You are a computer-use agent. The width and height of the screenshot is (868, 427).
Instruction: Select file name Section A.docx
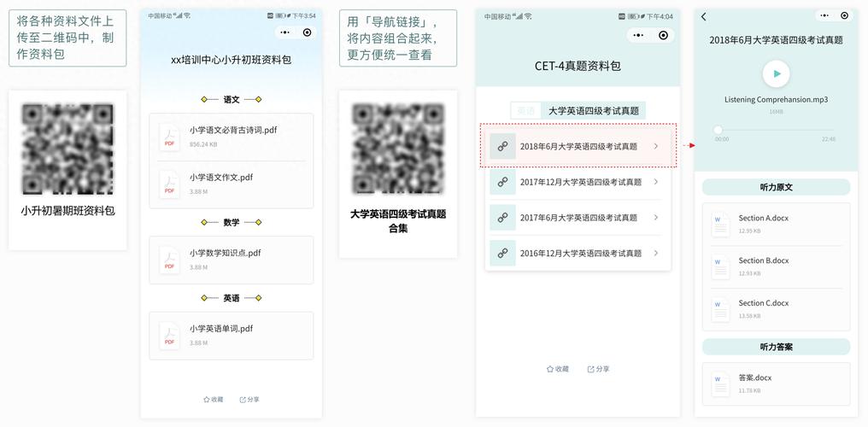(x=764, y=219)
